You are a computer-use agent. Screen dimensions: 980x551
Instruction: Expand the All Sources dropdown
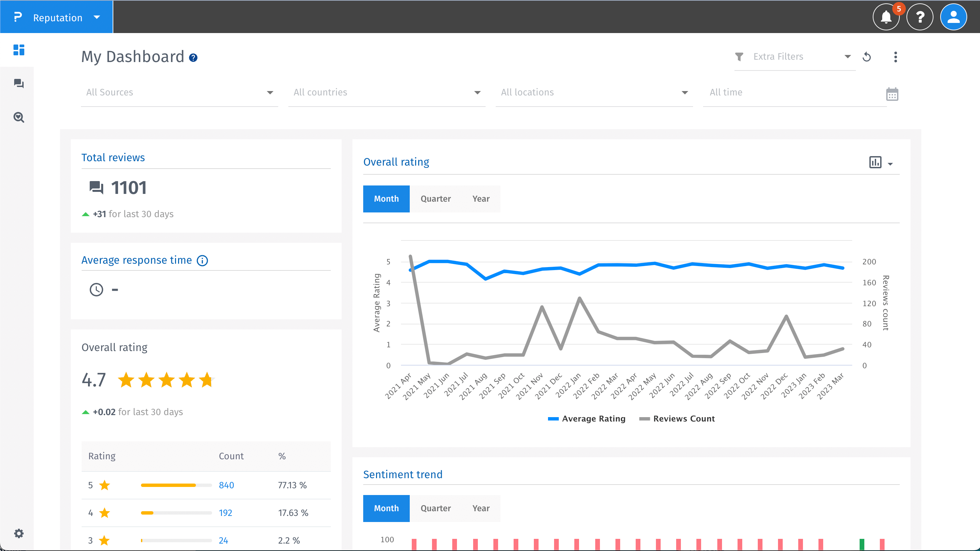[x=179, y=92]
